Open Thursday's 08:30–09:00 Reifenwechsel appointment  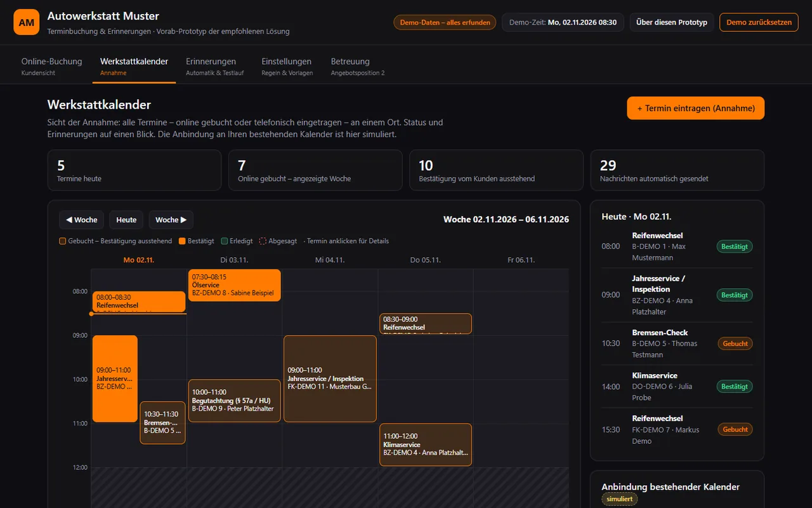(x=426, y=324)
